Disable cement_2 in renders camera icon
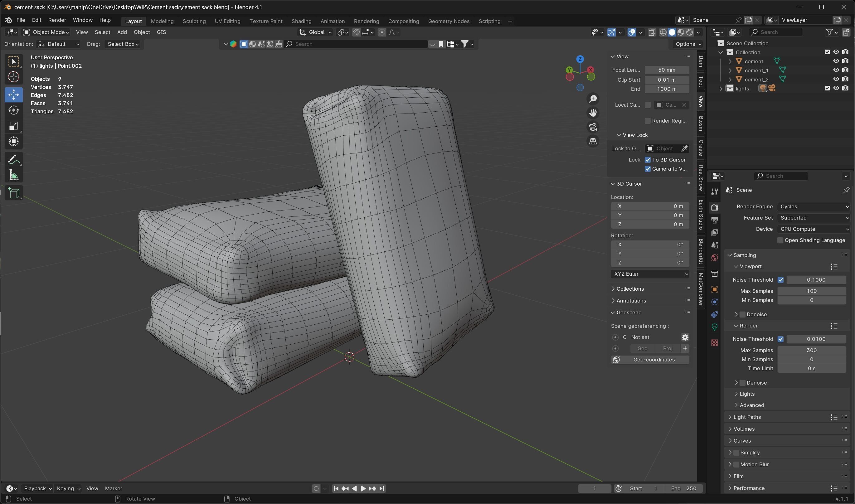This screenshot has height=504, width=855. pyautogui.click(x=845, y=79)
